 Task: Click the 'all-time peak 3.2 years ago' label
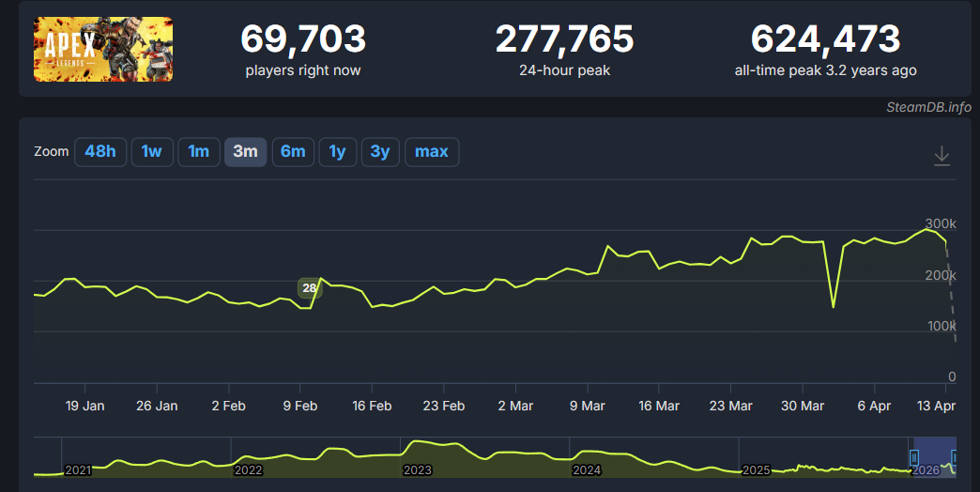click(x=826, y=70)
